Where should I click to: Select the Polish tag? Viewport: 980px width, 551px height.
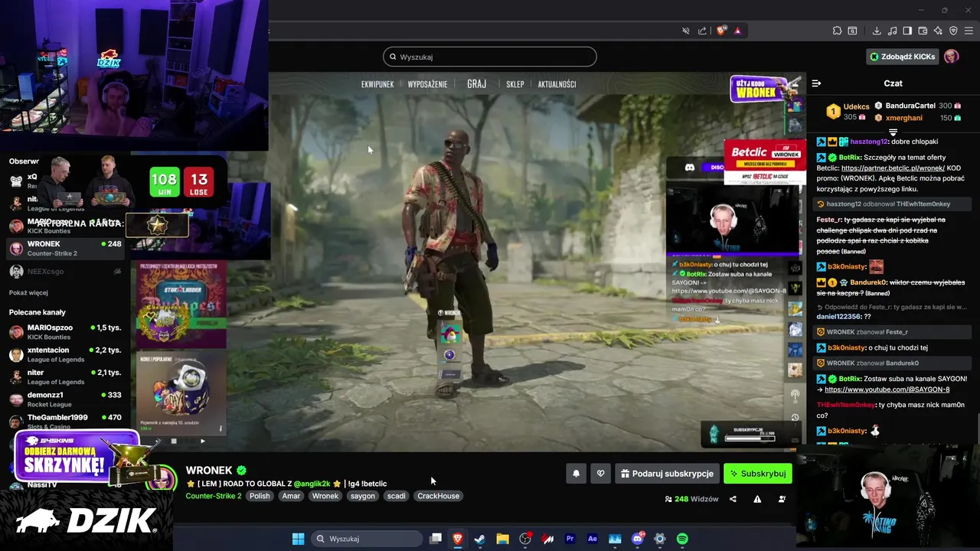tap(260, 496)
